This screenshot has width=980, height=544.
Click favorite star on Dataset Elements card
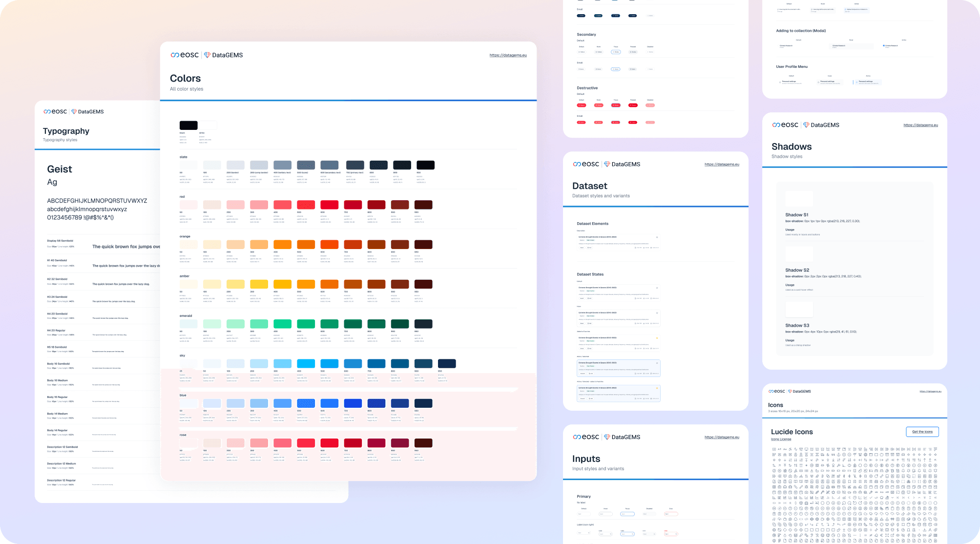(x=657, y=237)
